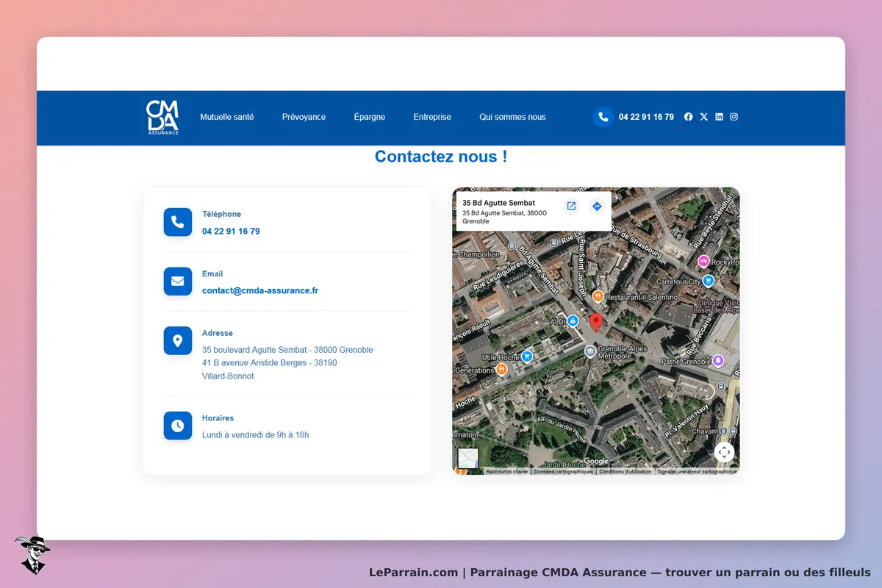The image size is (882, 588).
Task: Open the Prévoyance menu
Action: 304,117
